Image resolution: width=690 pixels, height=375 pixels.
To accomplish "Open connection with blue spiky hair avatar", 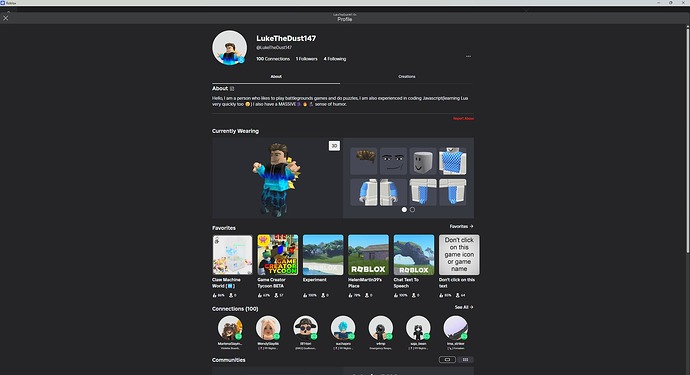I will click(x=343, y=328).
